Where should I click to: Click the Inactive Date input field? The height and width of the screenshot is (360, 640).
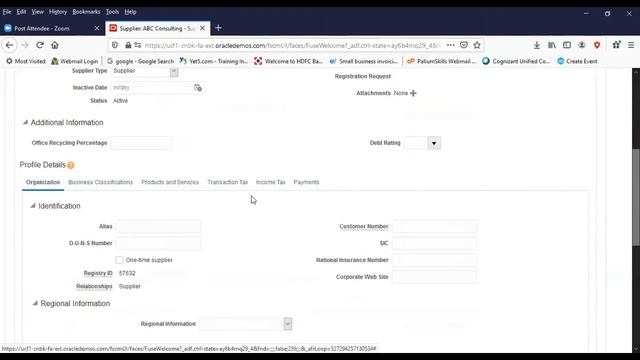pos(152,87)
